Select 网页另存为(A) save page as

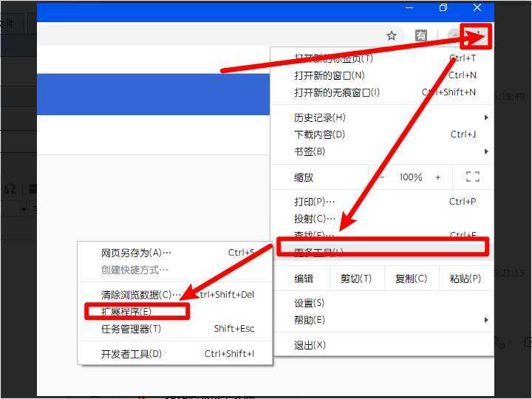point(175,253)
